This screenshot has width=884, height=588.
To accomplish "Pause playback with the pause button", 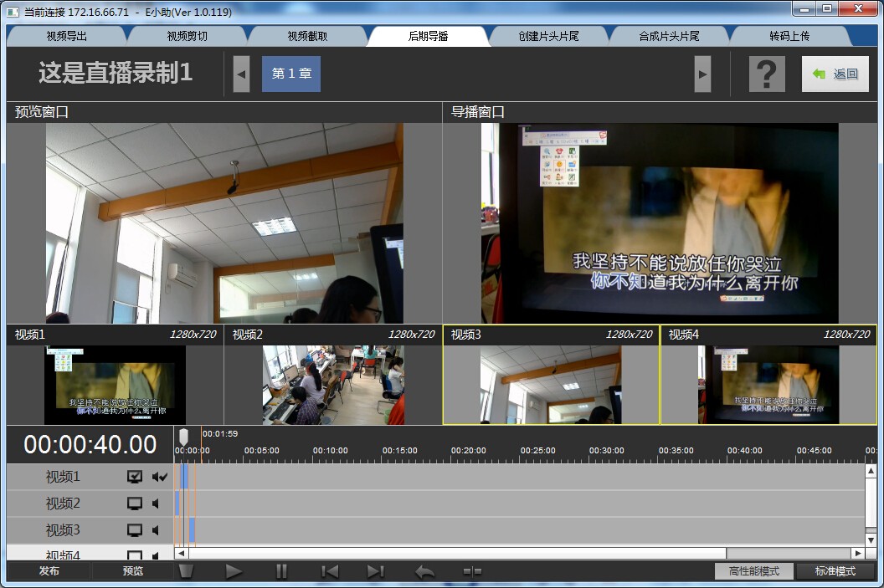I will [x=281, y=571].
